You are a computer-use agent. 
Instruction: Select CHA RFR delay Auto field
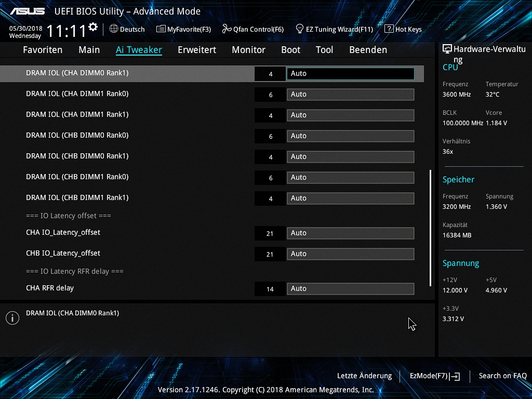click(x=351, y=289)
